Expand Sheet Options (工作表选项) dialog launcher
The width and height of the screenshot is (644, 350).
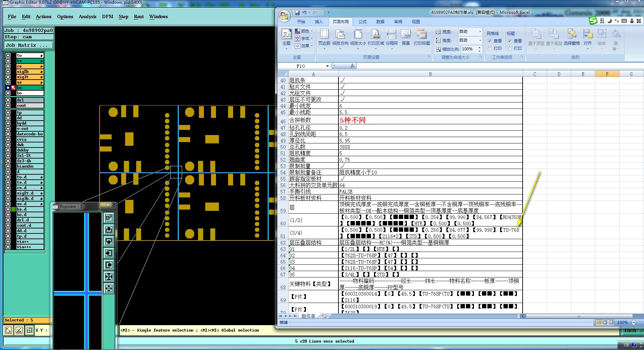(522, 57)
